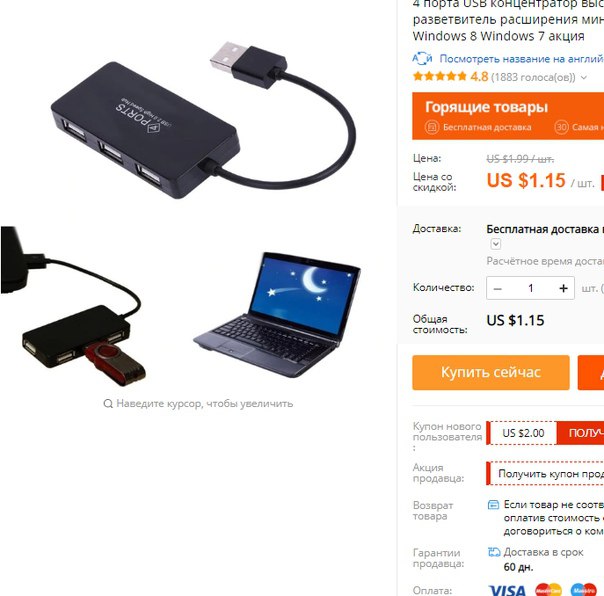604x596 pixels.
Task: Decrease quantity with the minus button
Action: tap(498, 288)
